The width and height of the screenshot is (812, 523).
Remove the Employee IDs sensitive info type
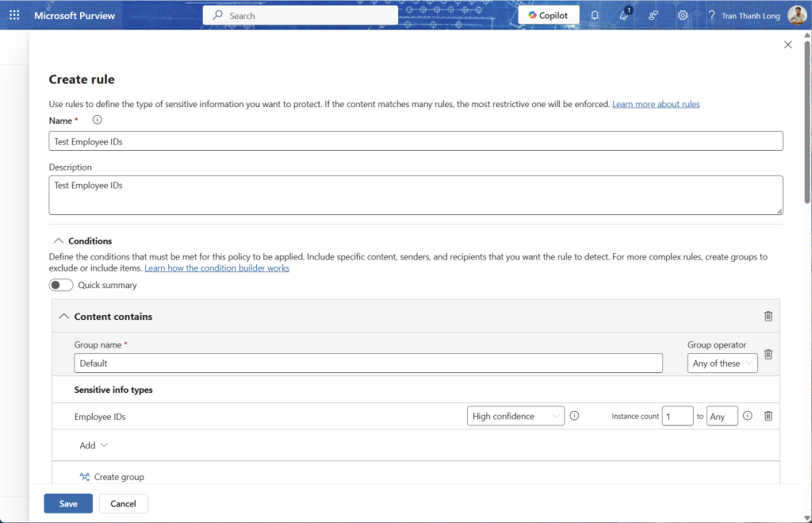pyautogui.click(x=768, y=416)
